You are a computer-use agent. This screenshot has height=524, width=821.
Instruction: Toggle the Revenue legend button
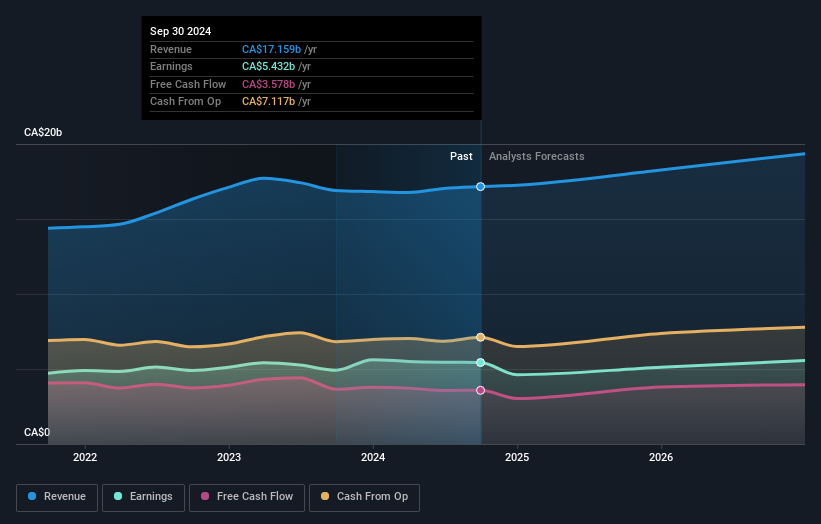(x=57, y=497)
